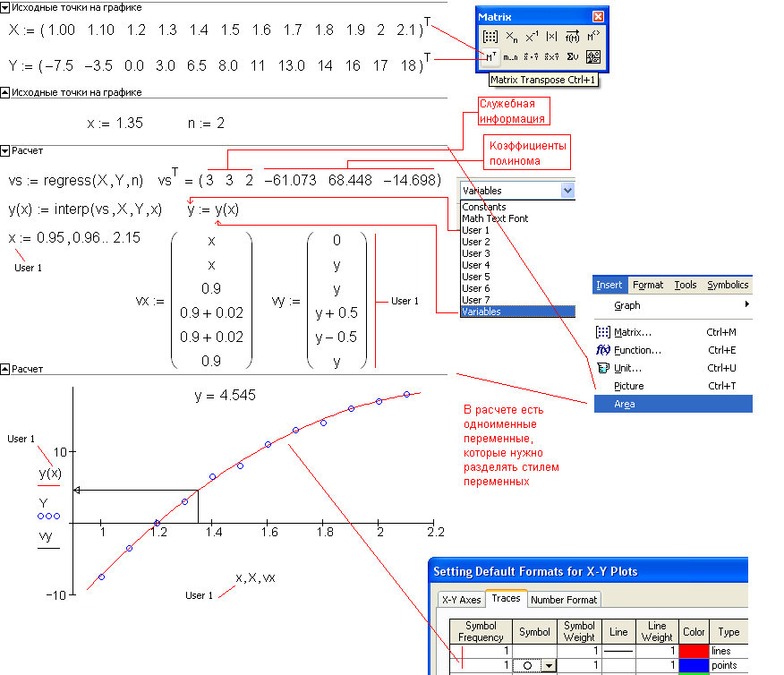Screen dimensions: 784x675
Task: Choose 'Picture' from Insert menu
Action: click(673, 386)
